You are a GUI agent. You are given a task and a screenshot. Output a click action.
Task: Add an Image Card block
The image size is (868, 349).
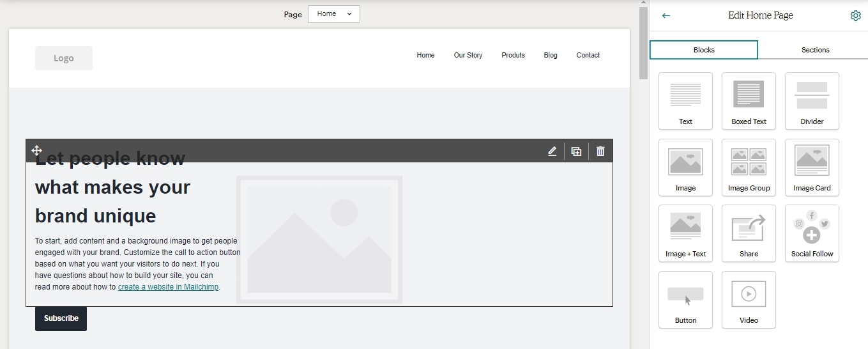point(812,167)
